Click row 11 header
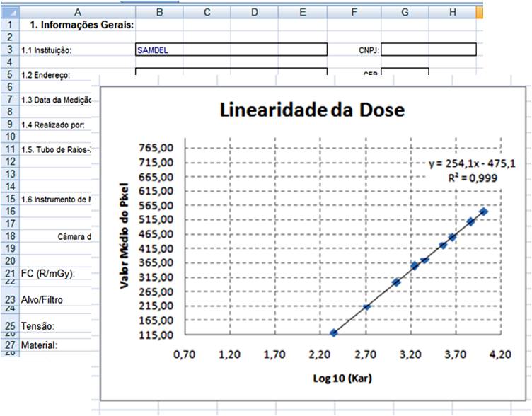The height and width of the screenshot is (416, 532). tap(9, 149)
